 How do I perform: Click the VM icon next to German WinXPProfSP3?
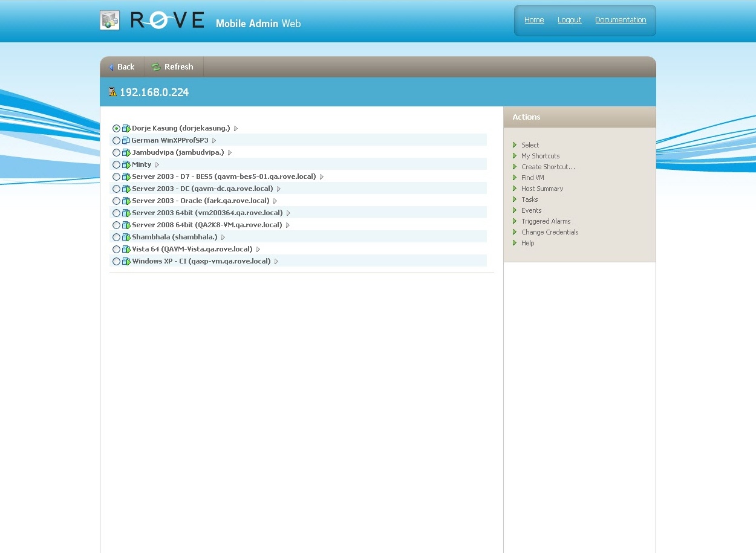126,140
